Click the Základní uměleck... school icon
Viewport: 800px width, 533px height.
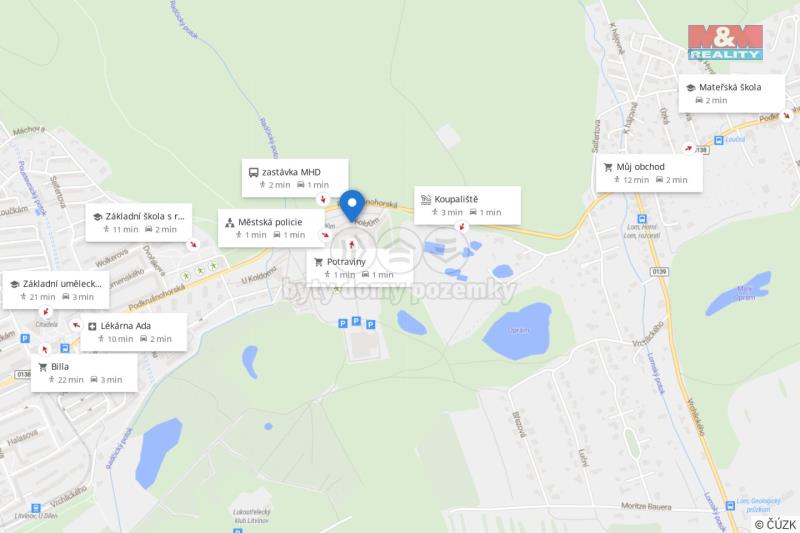pyautogui.click(x=14, y=285)
